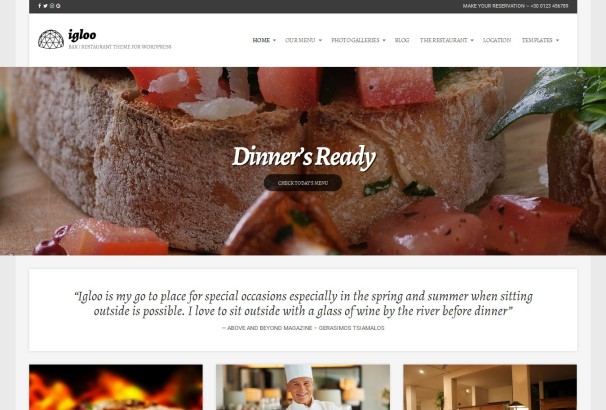Expand the Templates dropdown arrow
606x410 pixels.
point(557,40)
